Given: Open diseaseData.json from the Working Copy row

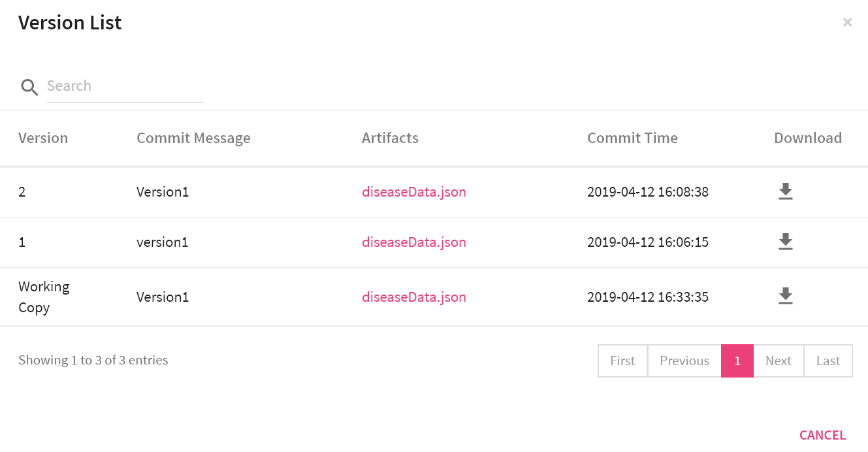Looking at the screenshot, I should (414, 297).
